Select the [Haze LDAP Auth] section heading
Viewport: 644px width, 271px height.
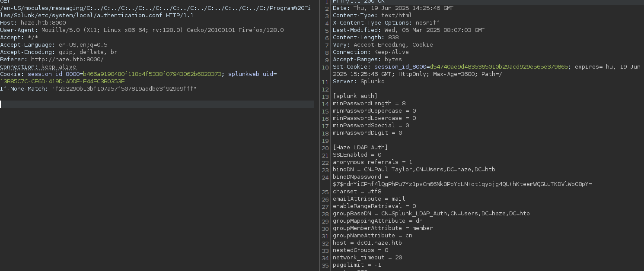pos(360,148)
